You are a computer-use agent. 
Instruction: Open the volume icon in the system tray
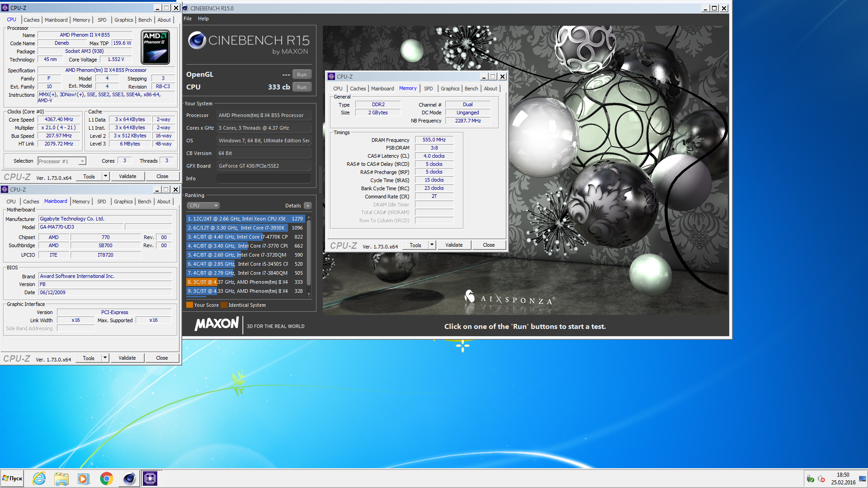822,479
